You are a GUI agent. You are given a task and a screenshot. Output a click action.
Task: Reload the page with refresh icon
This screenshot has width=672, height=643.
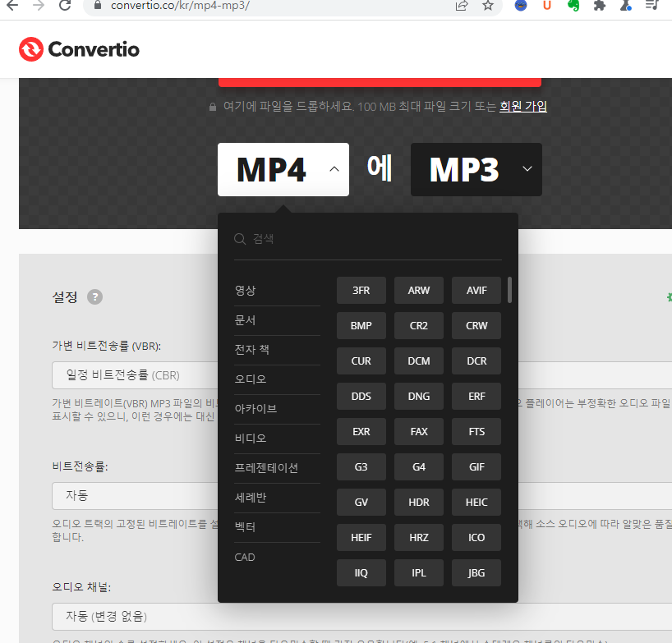(65, 6)
